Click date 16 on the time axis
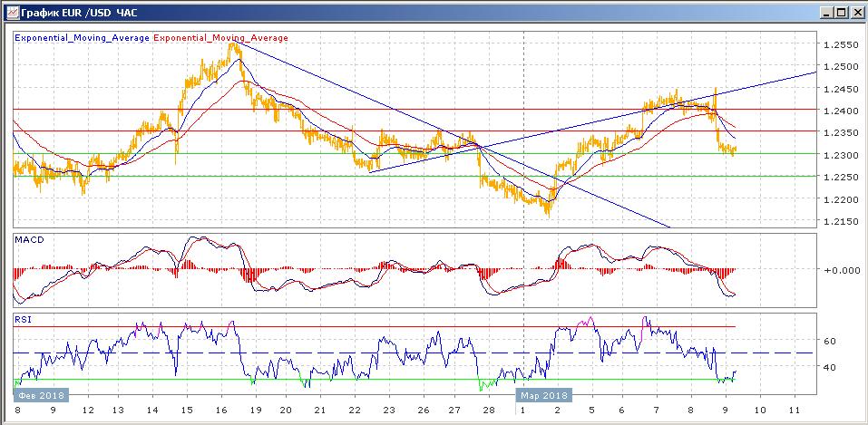868x425 pixels. (x=221, y=411)
